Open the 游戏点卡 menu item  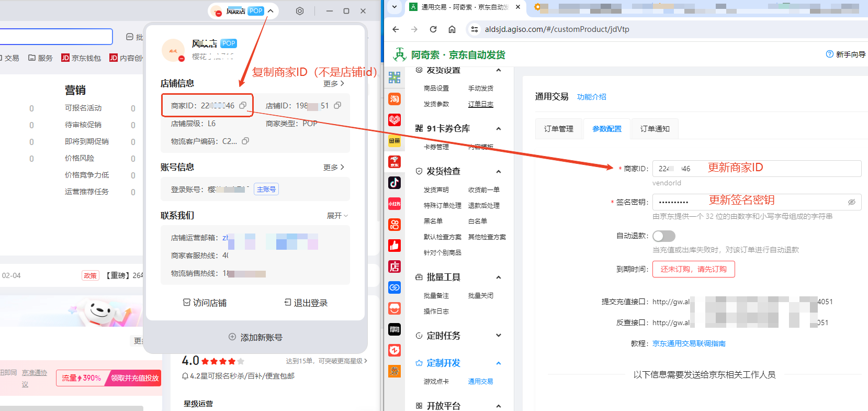[x=436, y=382]
